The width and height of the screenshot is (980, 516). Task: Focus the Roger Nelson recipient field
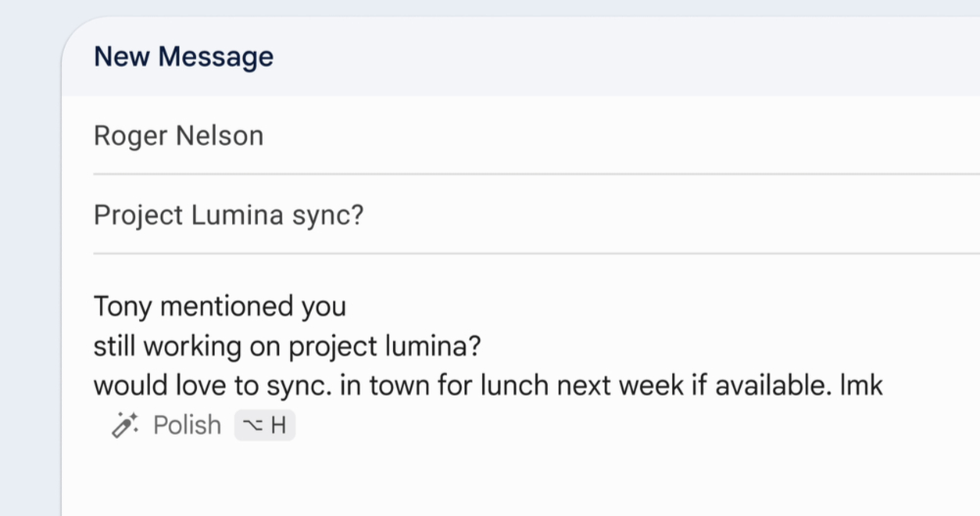536,135
